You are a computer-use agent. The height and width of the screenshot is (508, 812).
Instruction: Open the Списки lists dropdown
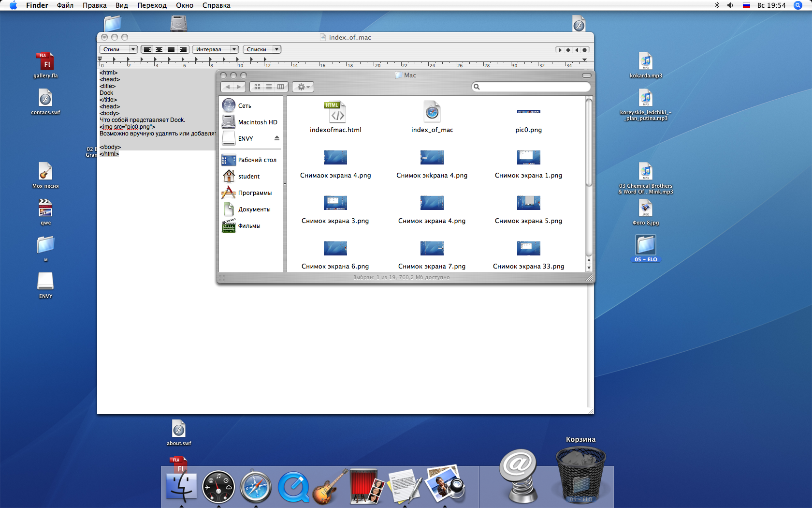(x=262, y=49)
